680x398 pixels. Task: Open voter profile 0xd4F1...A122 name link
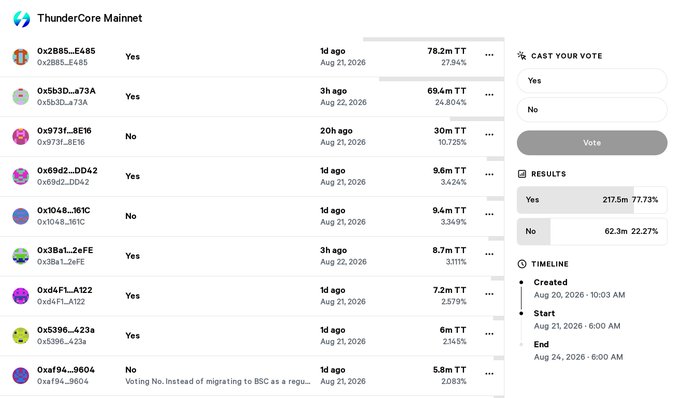[x=65, y=290]
